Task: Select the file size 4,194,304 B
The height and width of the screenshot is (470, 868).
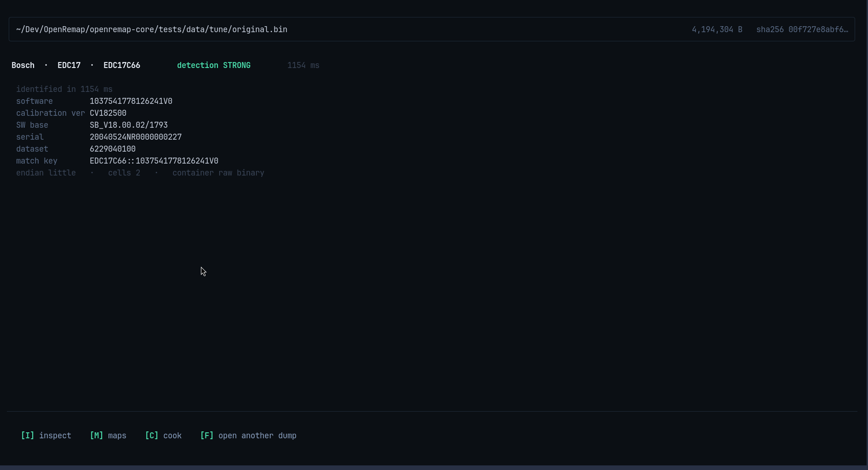Action: coord(717,29)
